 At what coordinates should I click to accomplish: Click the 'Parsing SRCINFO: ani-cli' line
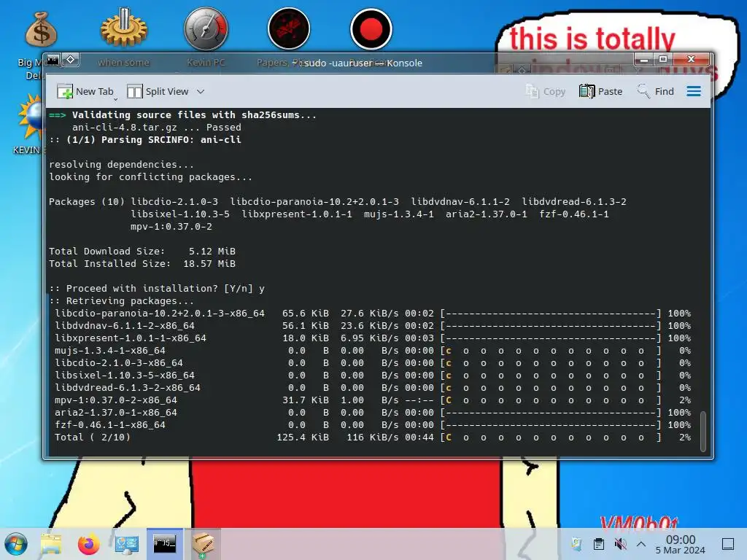coord(145,140)
